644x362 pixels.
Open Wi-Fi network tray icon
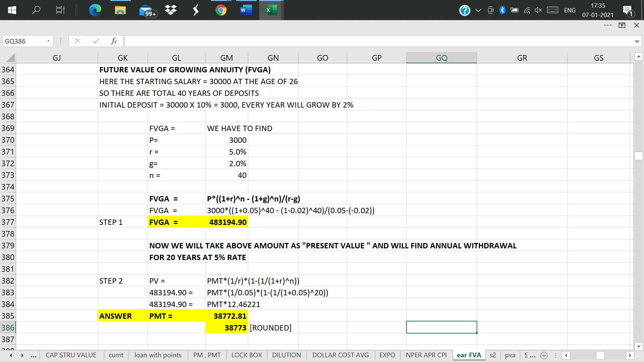coord(527,10)
